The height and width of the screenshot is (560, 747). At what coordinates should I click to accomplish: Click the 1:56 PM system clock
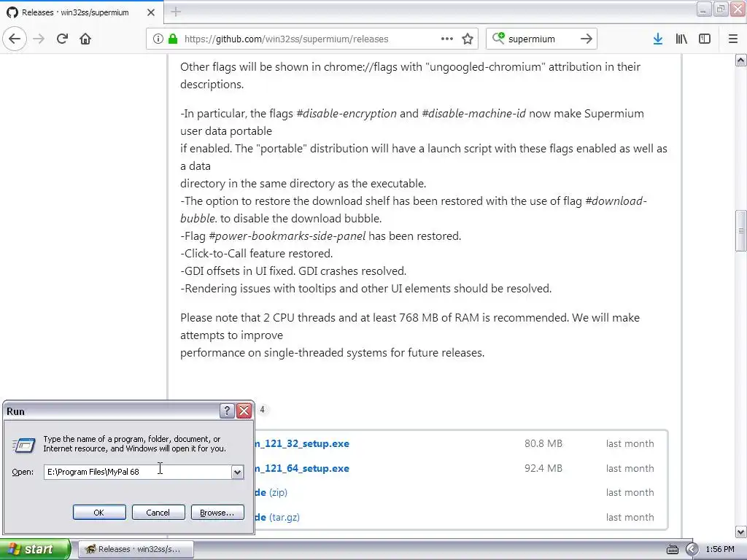click(720, 550)
